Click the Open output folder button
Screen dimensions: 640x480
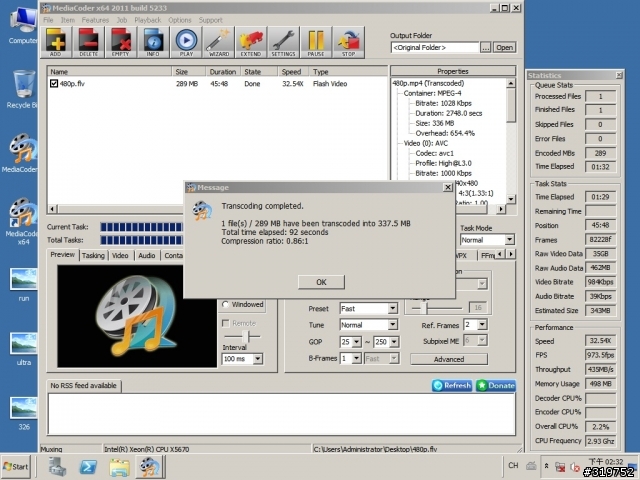click(x=504, y=47)
